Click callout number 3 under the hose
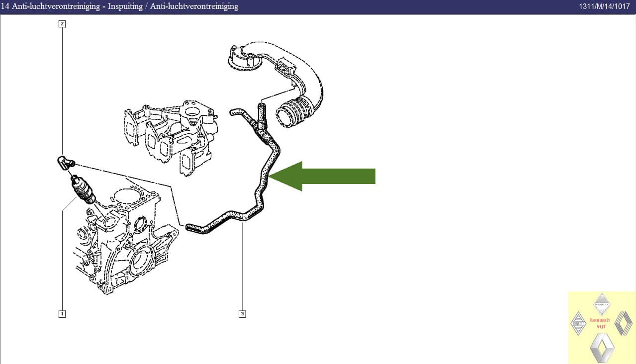The height and width of the screenshot is (364, 636). pyautogui.click(x=243, y=314)
